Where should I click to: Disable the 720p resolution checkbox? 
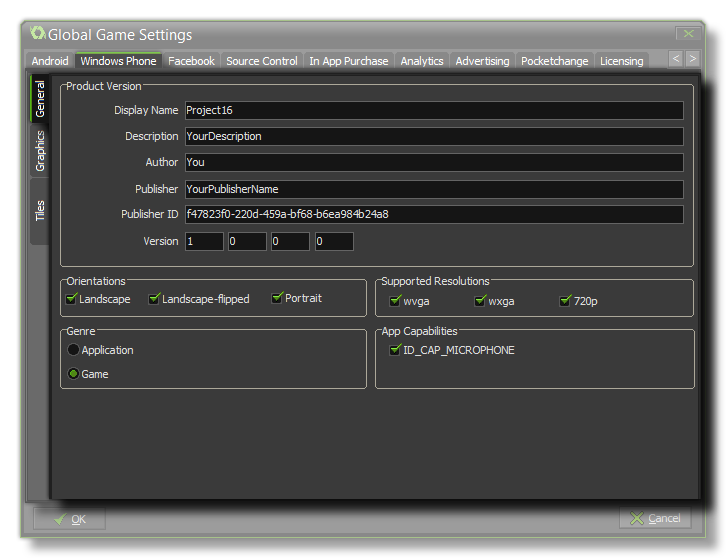(565, 301)
